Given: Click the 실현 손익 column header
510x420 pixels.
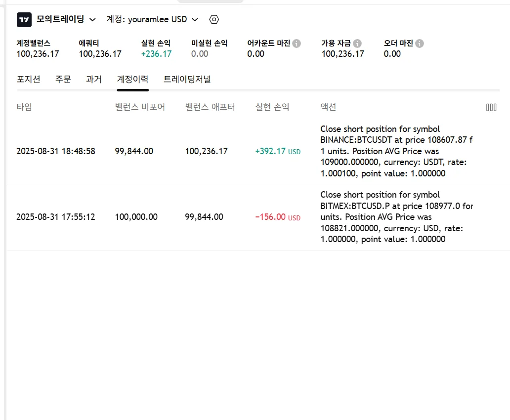Looking at the screenshot, I should pyautogui.click(x=272, y=107).
